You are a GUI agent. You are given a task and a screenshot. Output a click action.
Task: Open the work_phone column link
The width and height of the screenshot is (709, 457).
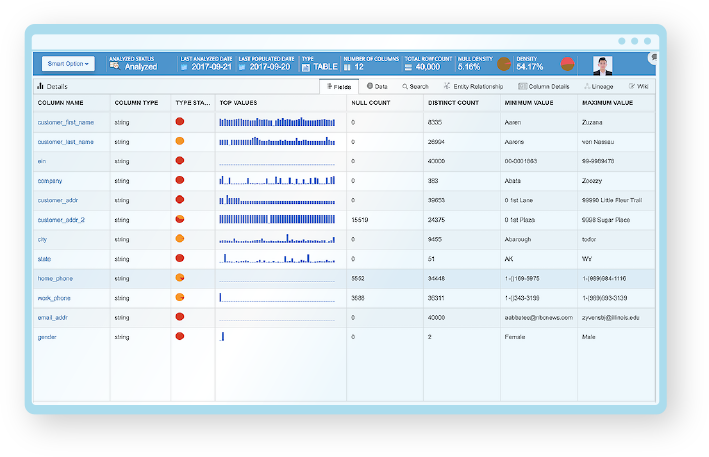tap(54, 298)
